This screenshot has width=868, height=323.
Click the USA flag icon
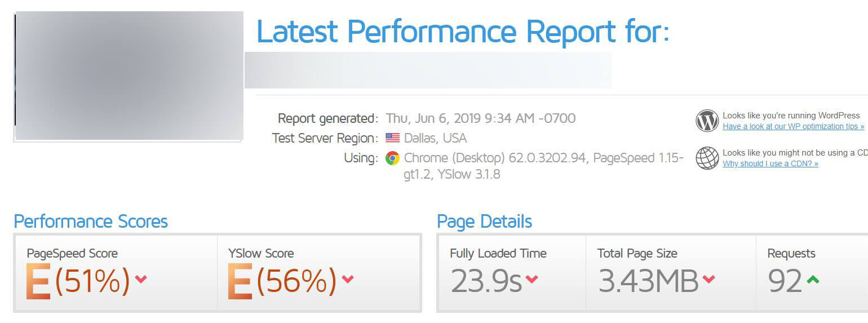(393, 138)
